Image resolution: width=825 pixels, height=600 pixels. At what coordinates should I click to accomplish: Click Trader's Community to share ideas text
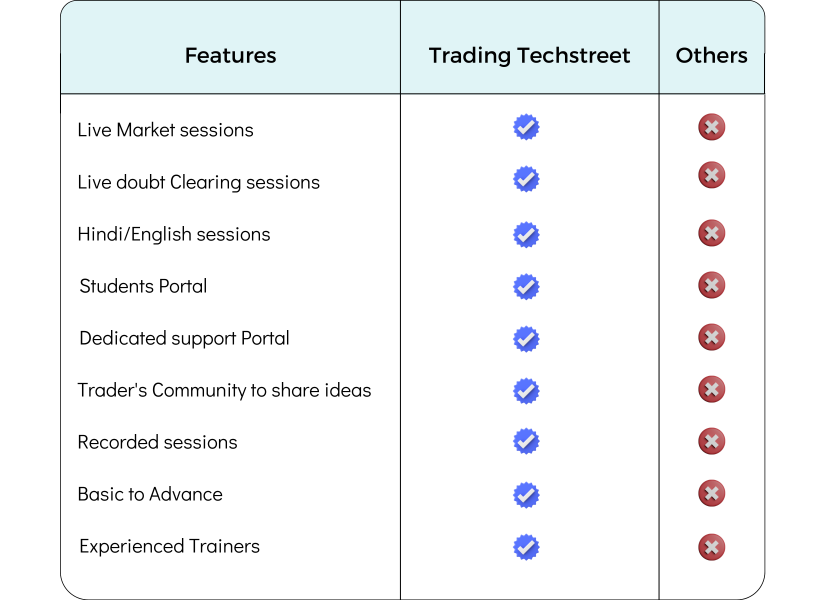point(224,391)
